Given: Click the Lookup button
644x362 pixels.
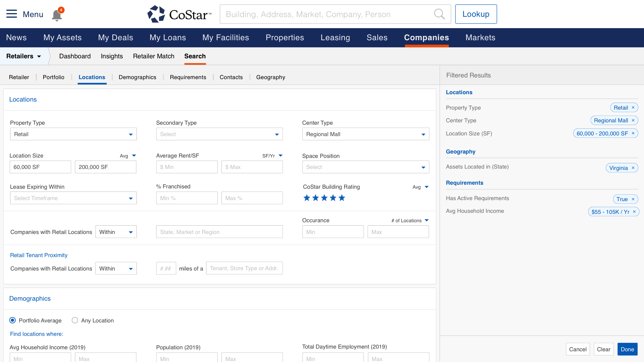Looking at the screenshot, I should (476, 14).
